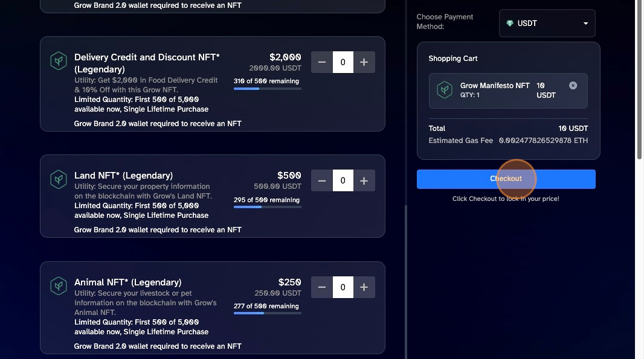The width and height of the screenshot is (644, 359).
Task: Open the USDT payment method dropdown
Action: (x=547, y=24)
